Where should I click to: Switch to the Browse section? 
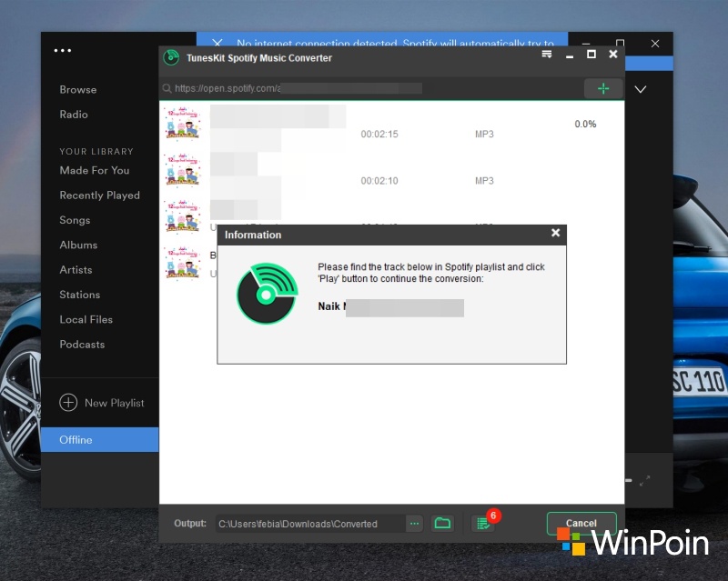tap(77, 90)
